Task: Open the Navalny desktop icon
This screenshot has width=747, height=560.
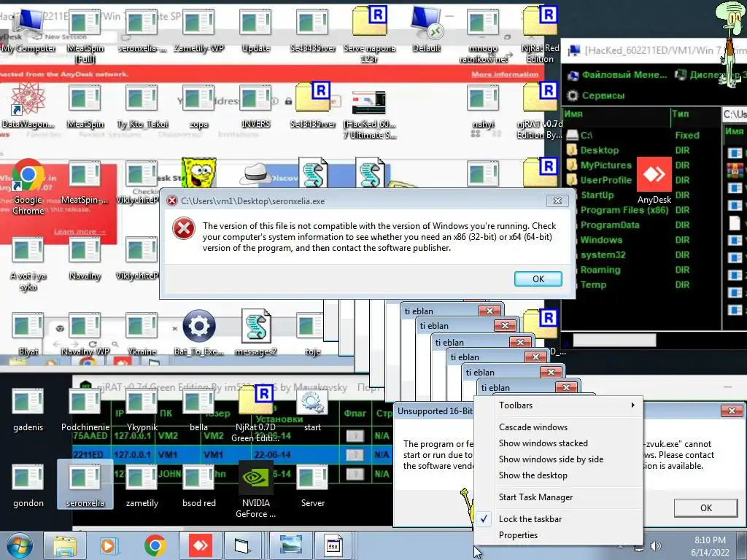Action: click(85, 258)
